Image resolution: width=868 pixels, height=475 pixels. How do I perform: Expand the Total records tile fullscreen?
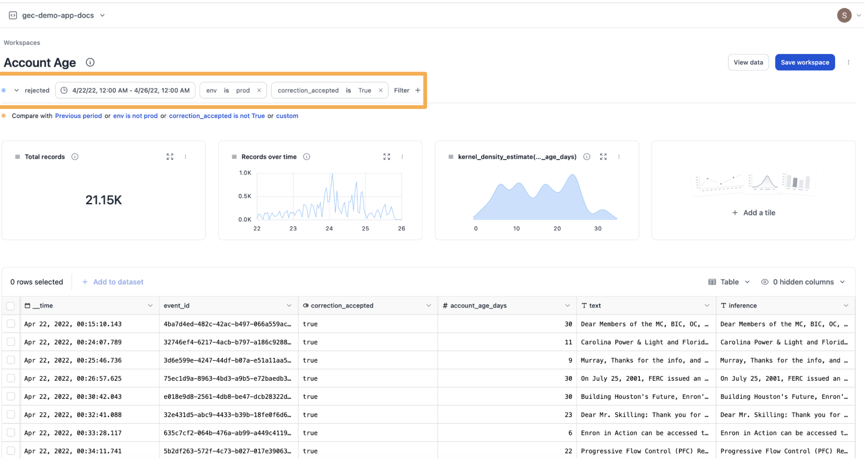pos(170,157)
